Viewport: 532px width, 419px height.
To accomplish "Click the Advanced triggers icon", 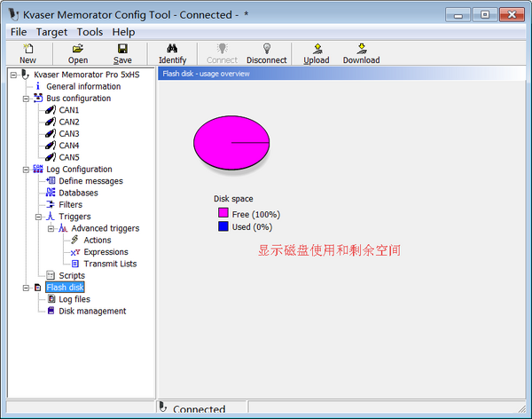I will (63, 228).
